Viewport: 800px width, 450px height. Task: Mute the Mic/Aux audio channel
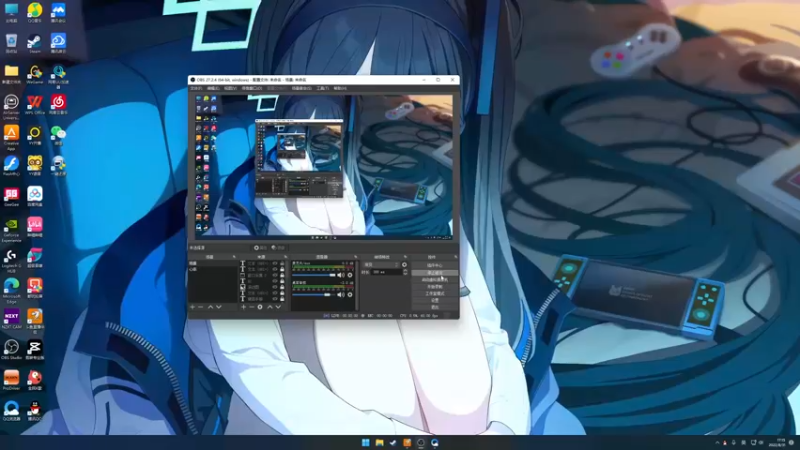click(x=341, y=275)
